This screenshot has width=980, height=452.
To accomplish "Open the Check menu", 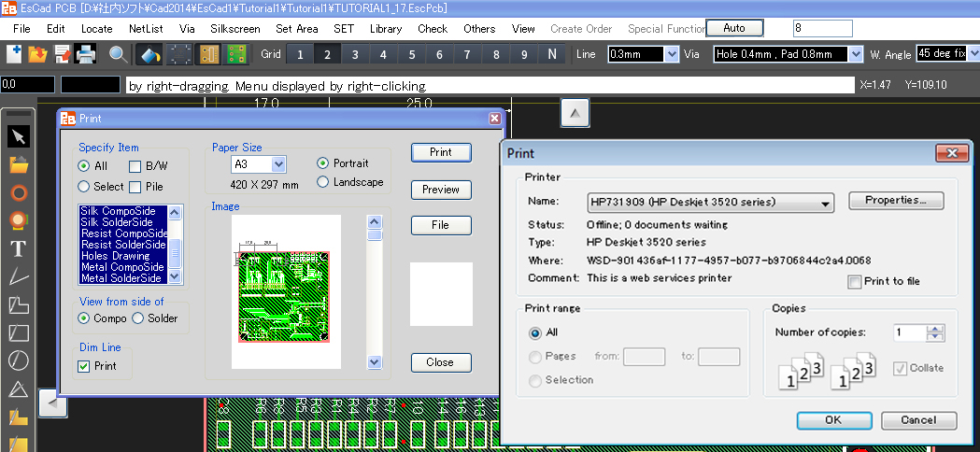I will click(433, 29).
